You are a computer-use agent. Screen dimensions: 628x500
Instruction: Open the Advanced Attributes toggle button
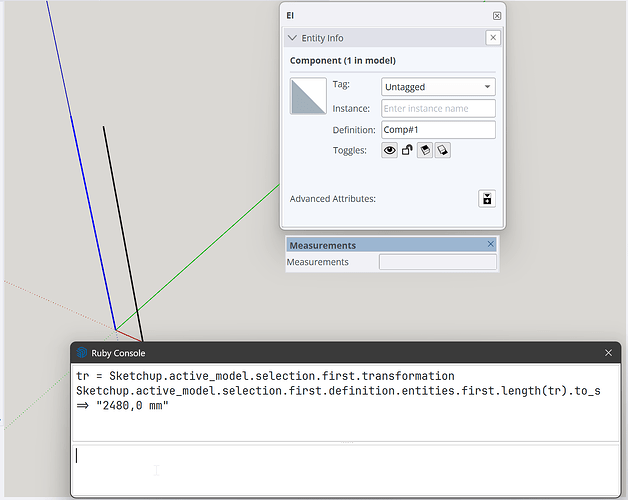point(487,199)
